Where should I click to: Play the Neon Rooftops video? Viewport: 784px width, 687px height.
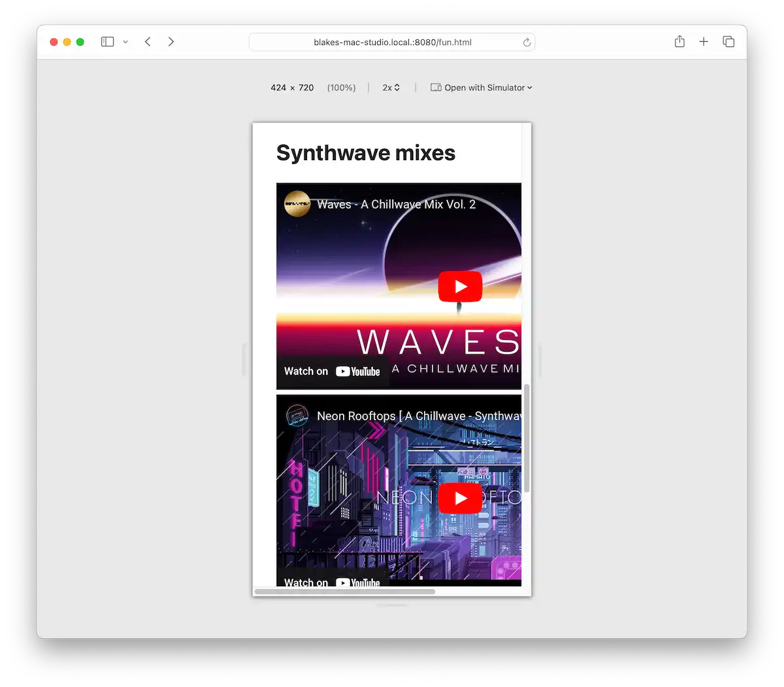coord(460,497)
